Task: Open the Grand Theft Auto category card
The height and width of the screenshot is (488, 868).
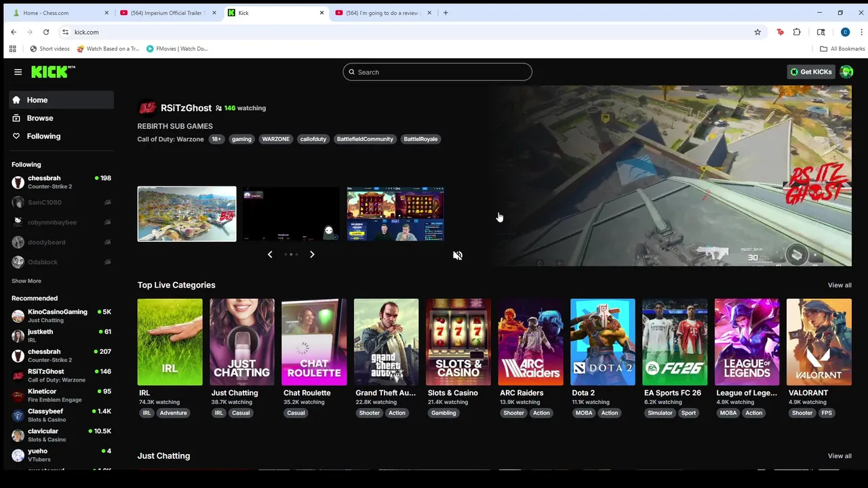Action: [386, 342]
